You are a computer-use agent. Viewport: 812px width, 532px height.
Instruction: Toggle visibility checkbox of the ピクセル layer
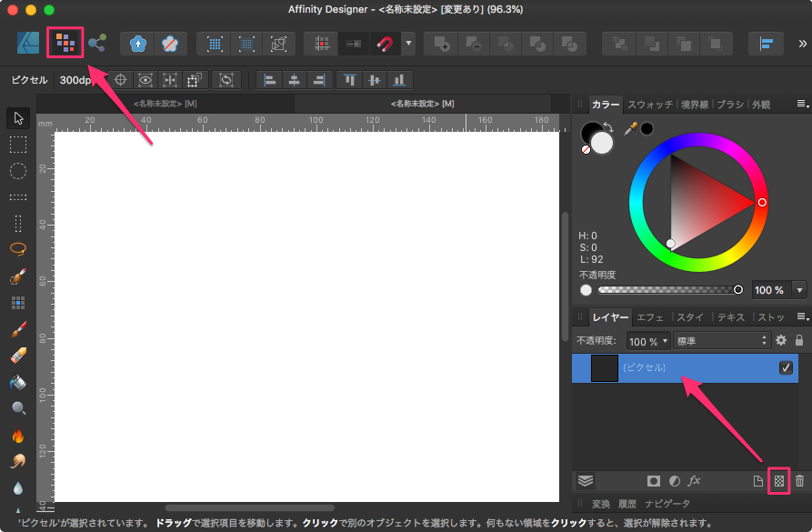click(786, 368)
